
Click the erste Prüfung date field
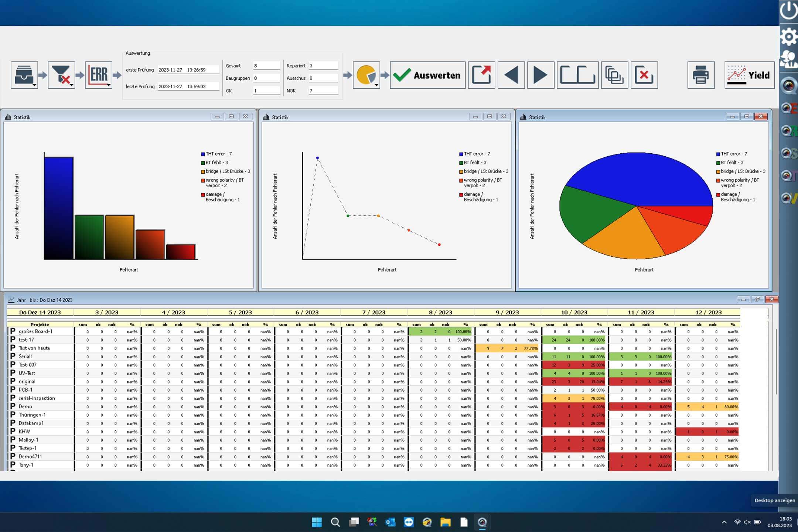click(x=188, y=70)
